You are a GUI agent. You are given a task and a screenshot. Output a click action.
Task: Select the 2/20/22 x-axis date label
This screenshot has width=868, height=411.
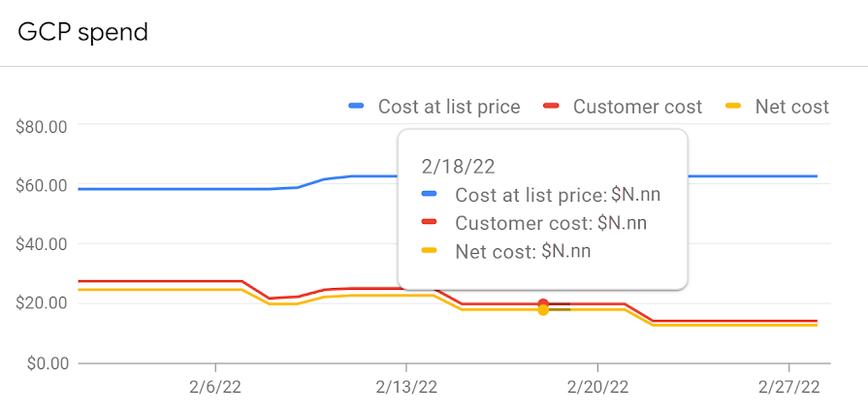(x=597, y=387)
